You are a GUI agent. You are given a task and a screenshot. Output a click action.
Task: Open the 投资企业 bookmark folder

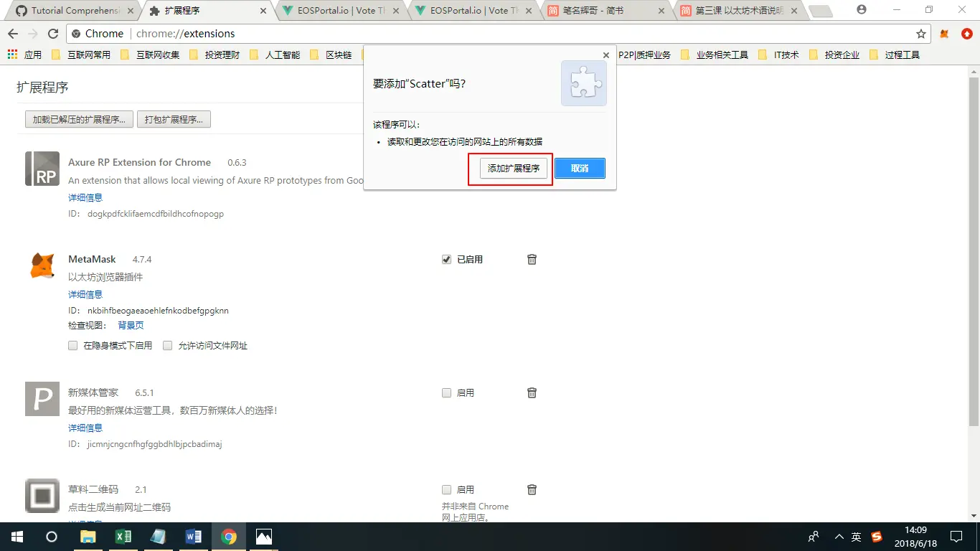pyautogui.click(x=834, y=55)
